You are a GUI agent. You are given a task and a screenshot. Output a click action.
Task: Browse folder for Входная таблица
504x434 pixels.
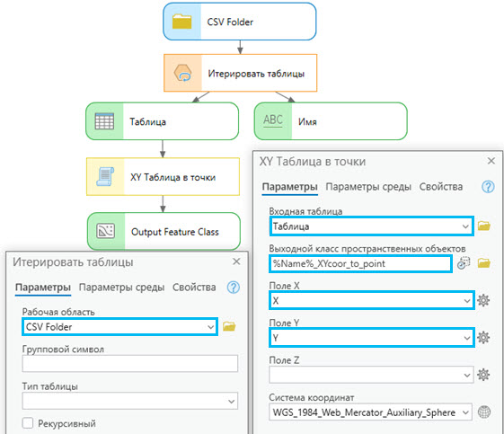483,226
